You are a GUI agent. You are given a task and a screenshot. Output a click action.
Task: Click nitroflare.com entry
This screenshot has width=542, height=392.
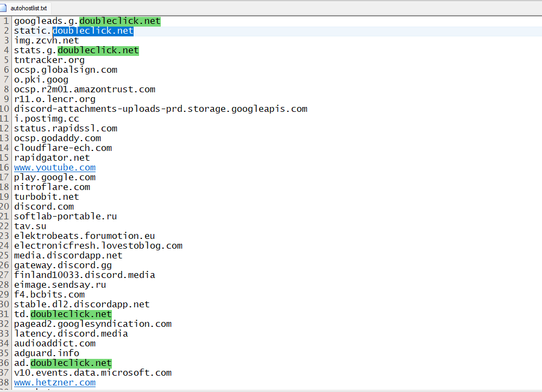(52, 187)
